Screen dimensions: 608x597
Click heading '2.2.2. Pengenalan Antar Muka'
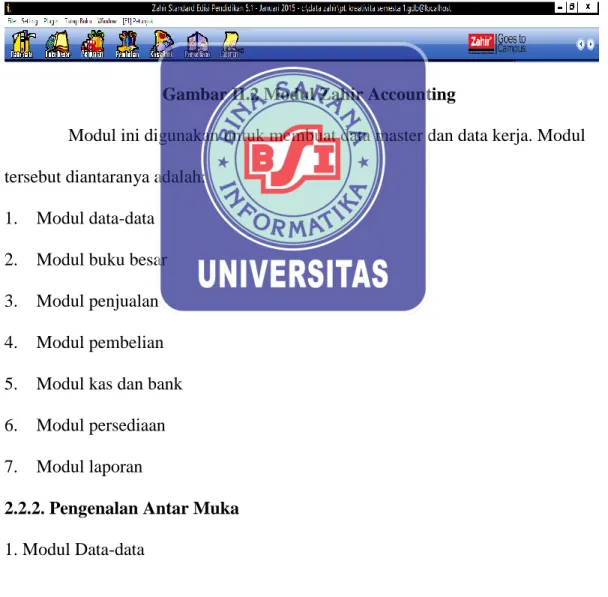(122, 509)
